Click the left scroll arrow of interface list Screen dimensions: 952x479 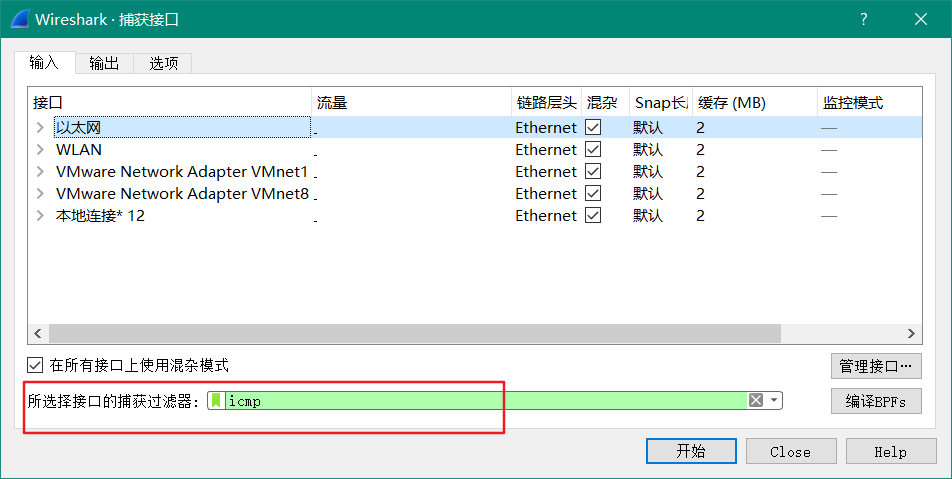[38, 333]
